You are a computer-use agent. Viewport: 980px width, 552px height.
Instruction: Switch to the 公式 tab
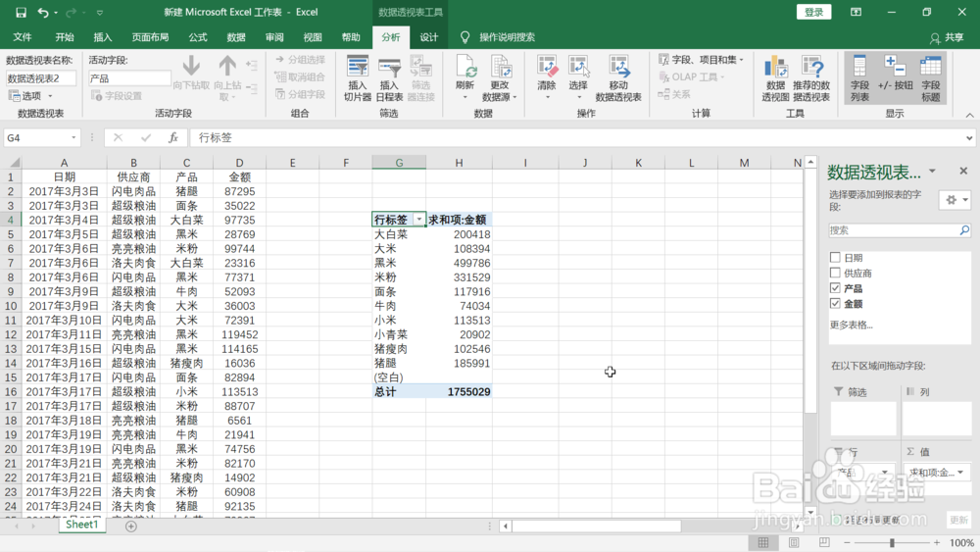point(198,37)
